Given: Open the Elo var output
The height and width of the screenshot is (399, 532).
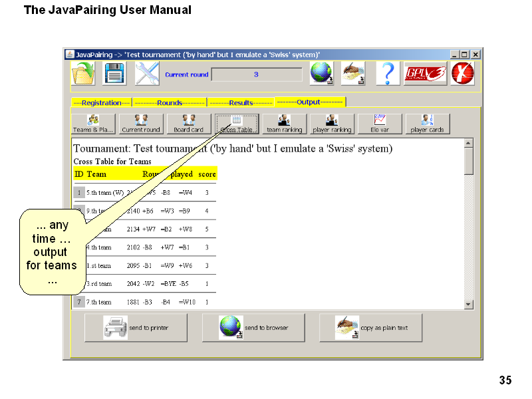Looking at the screenshot, I should coord(380,124).
